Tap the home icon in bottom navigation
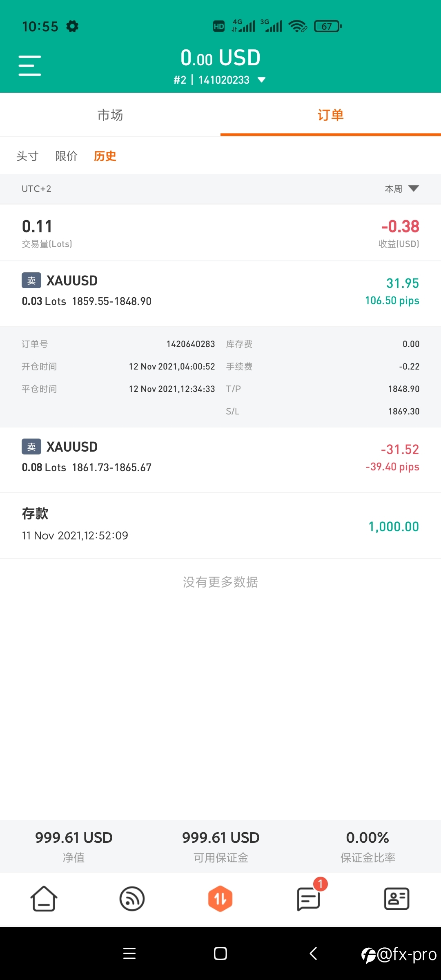441x980 pixels. tap(44, 899)
